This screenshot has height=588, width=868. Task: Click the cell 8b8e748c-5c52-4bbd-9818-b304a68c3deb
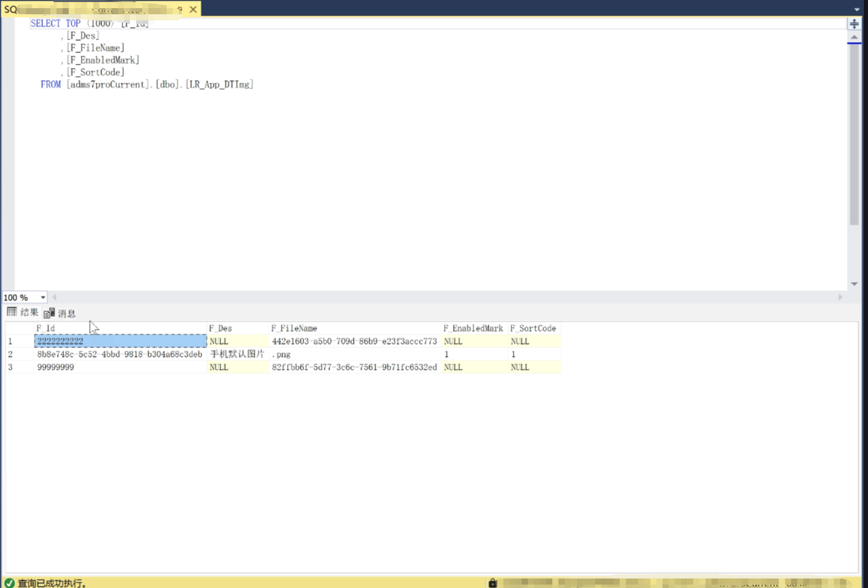pos(120,354)
